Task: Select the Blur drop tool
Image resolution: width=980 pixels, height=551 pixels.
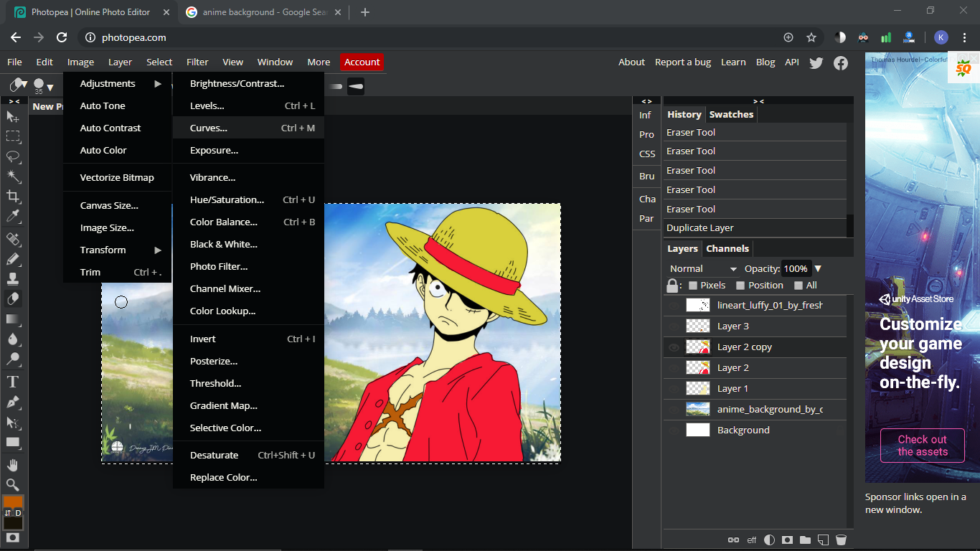Action: (13, 339)
